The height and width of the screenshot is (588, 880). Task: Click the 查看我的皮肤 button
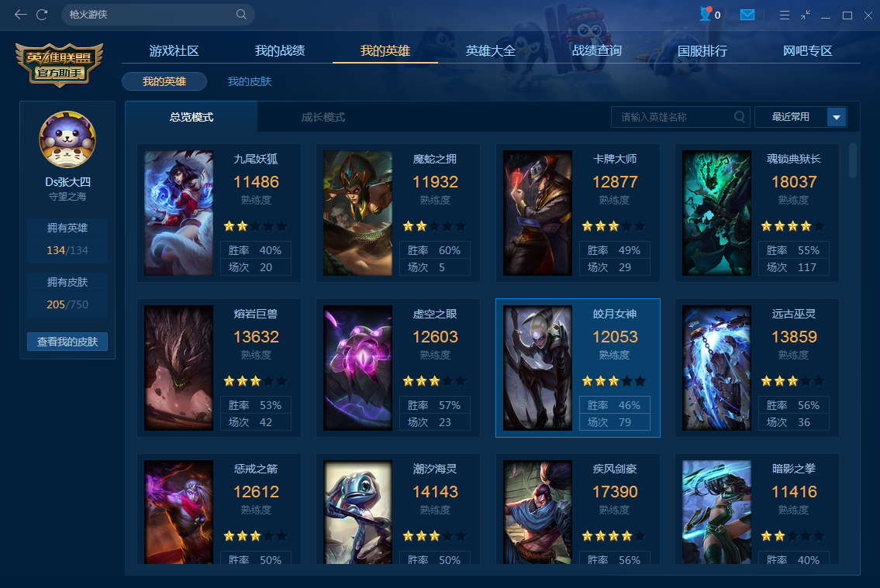point(67,342)
